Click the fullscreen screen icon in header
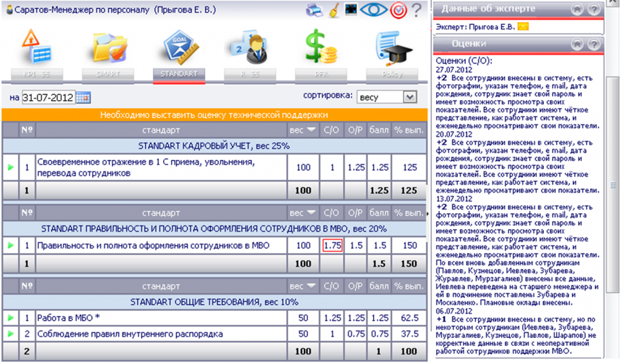Image resolution: width=621 pixels, height=364 pixels. [351, 9]
